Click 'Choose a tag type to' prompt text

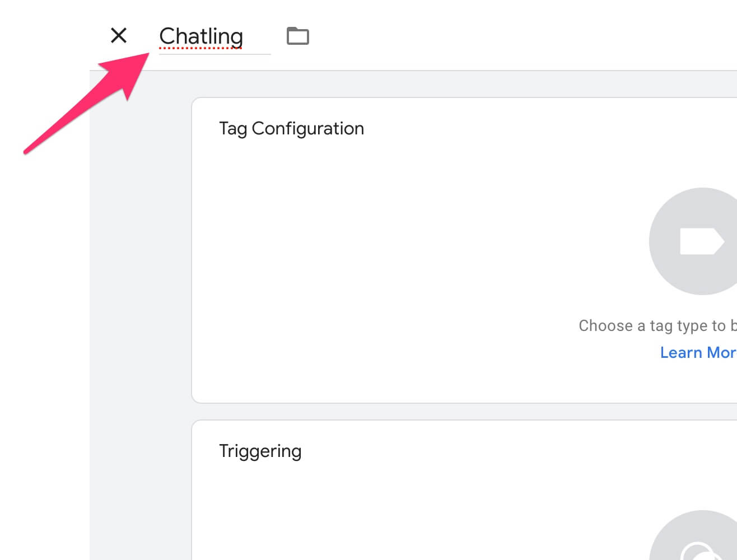pyautogui.click(x=657, y=325)
